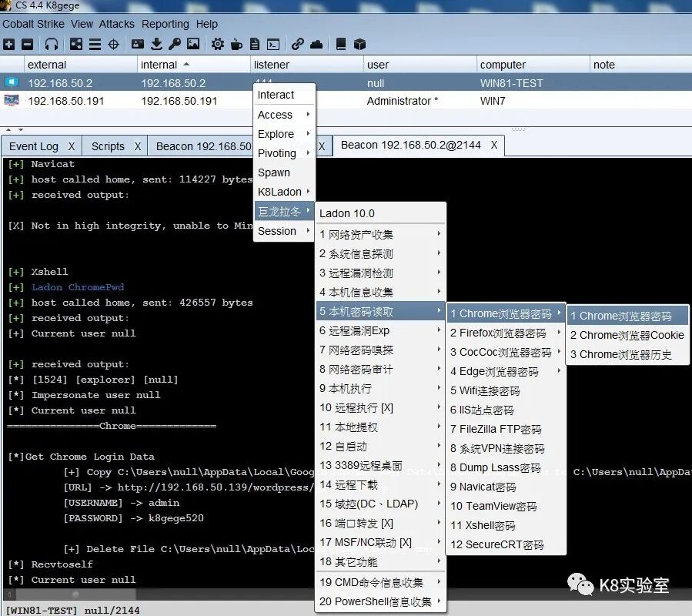Close the Beacon 192.168.50.2@2144 tab

[x=494, y=145]
